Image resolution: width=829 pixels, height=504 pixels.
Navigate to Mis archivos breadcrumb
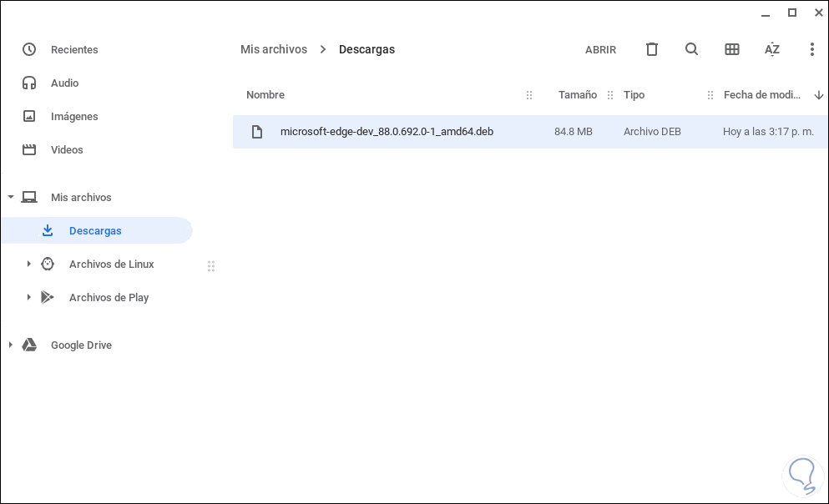pos(274,49)
